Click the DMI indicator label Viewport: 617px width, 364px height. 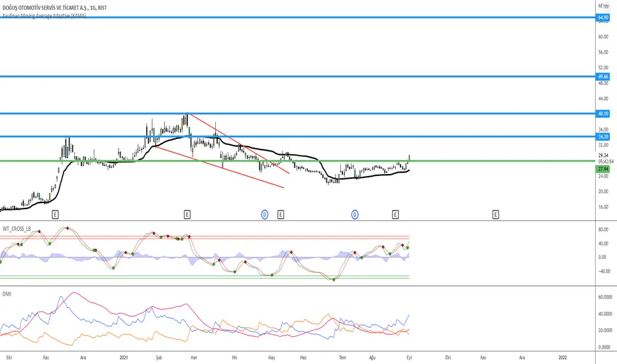pyautogui.click(x=7, y=294)
